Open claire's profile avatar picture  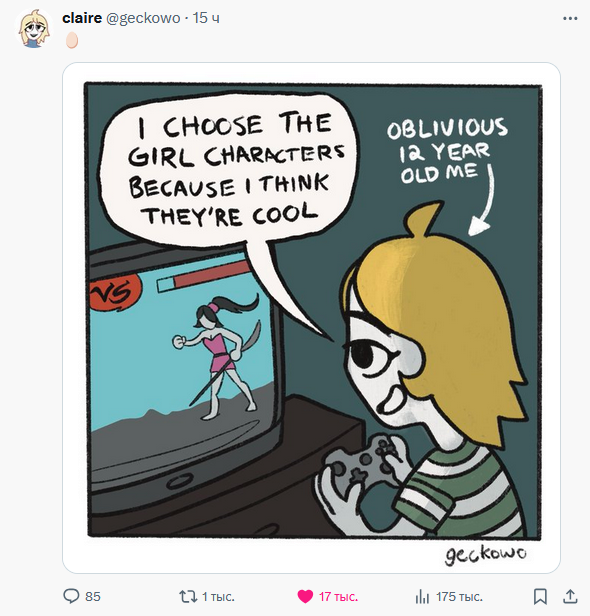click(34, 29)
